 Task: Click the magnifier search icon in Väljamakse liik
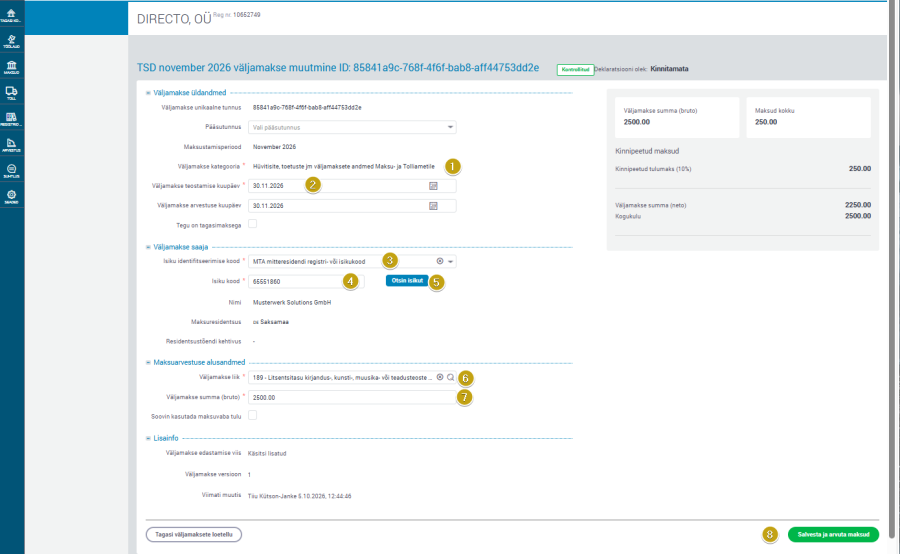(x=451, y=377)
